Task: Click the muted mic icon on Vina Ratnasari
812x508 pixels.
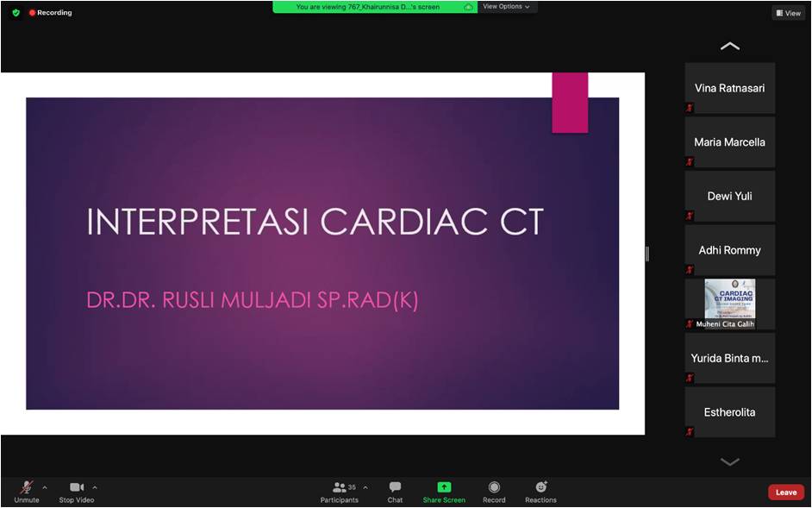Action: [690, 108]
